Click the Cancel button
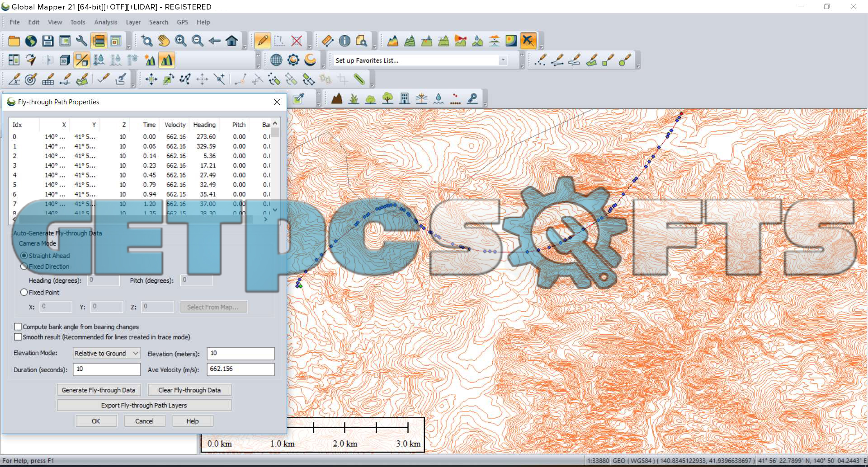Image resolution: width=868 pixels, height=467 pixels. pos(144,421)
